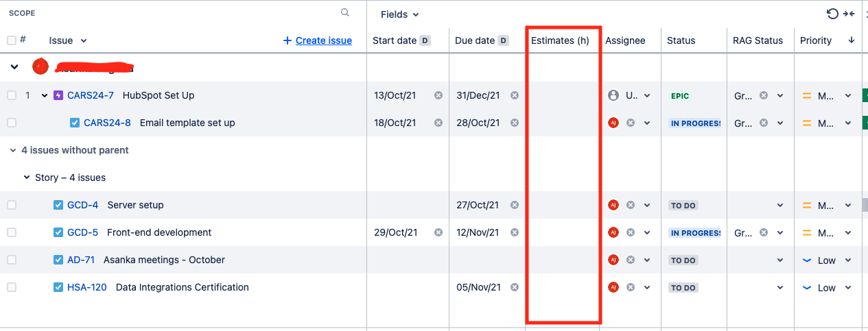Remove the assignee from HSA-120 row
868x331 pixels.
[x=630, y=287]
